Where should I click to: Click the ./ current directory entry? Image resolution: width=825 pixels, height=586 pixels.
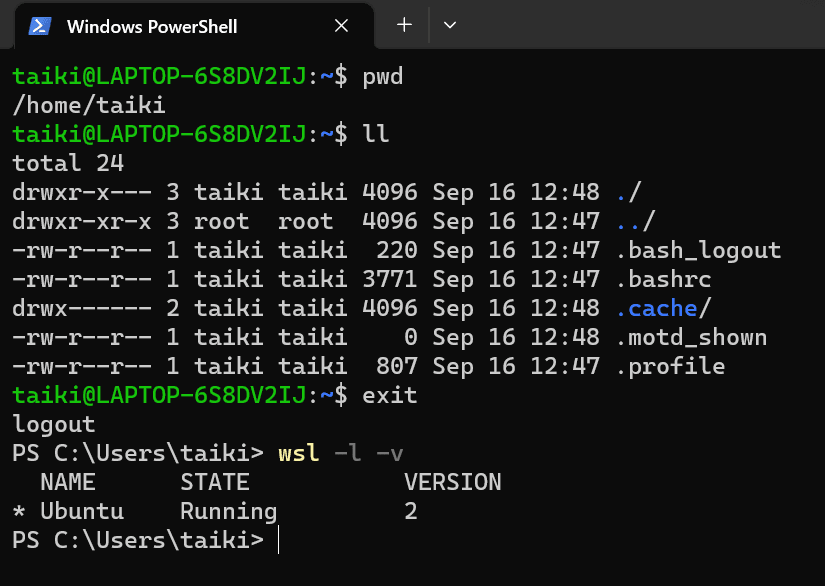point(628,192)
